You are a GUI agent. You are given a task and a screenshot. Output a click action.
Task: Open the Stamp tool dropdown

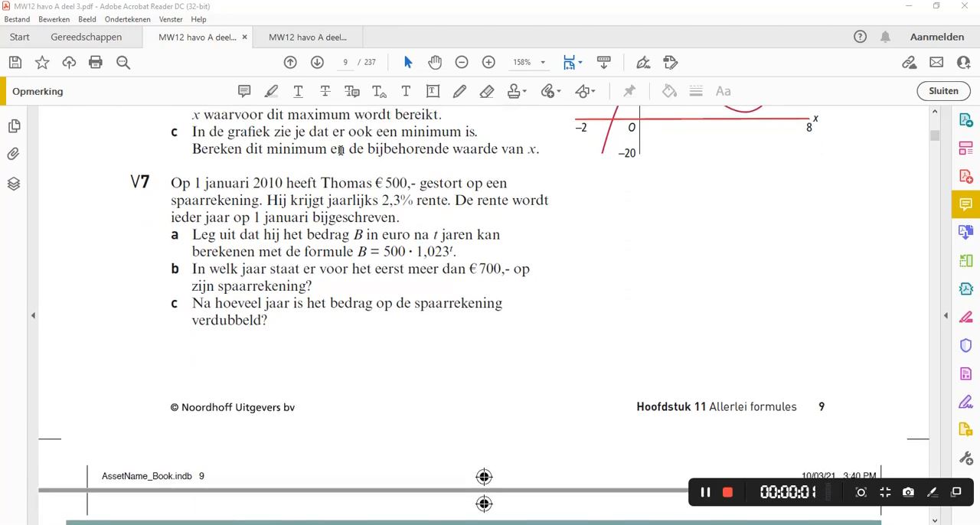[x=517, y=91]
